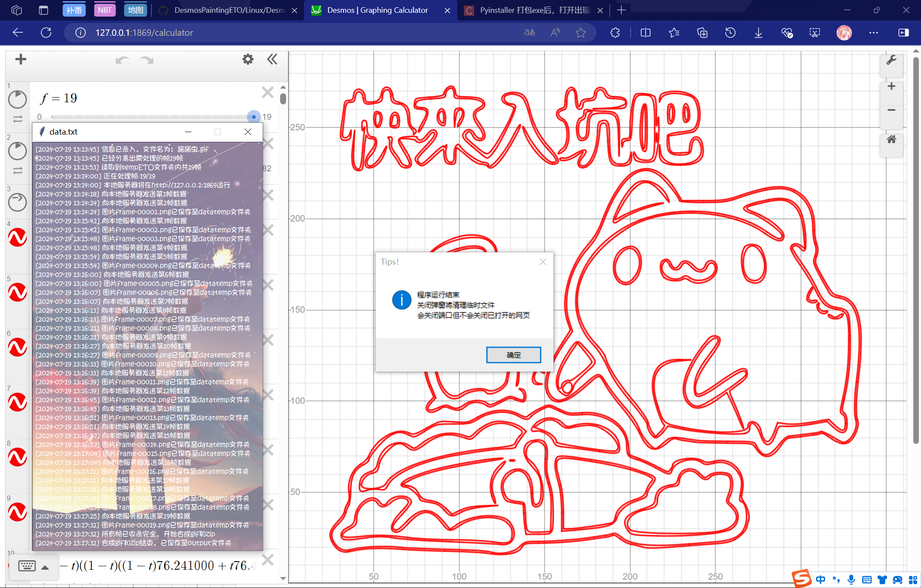Switch to the Pyinstaller tab

click(x=533, y=10)
